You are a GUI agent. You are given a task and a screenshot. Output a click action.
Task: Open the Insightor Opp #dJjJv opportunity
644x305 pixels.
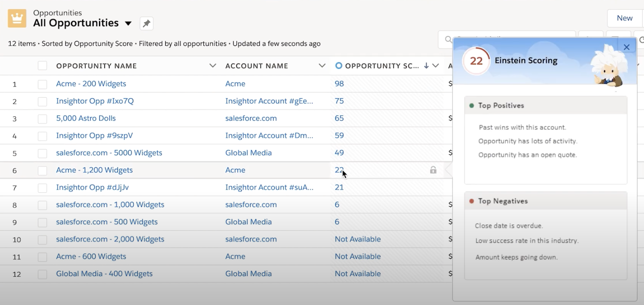tap(92, 187)
